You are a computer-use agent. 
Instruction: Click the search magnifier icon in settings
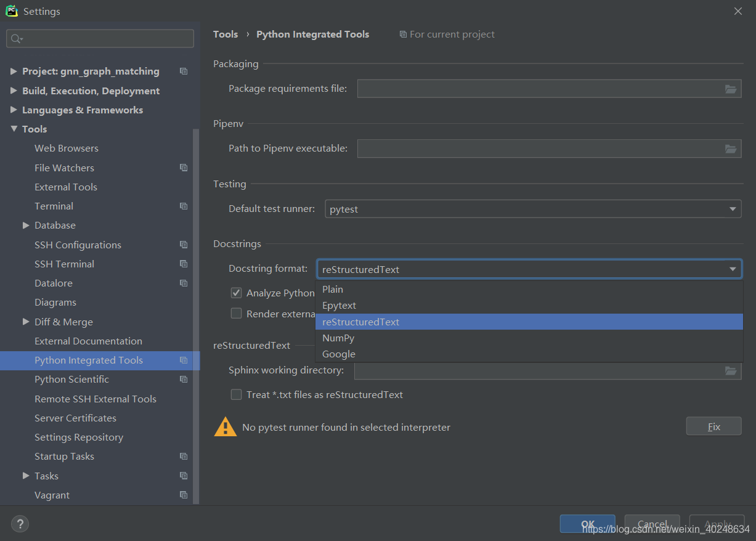[x=17, y=39]
